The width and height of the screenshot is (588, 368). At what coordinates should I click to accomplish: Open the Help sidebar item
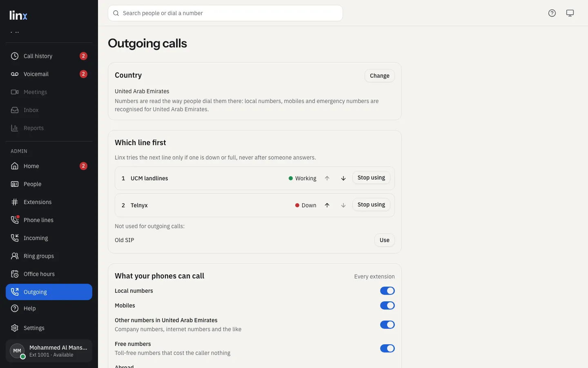pos(49,308)
